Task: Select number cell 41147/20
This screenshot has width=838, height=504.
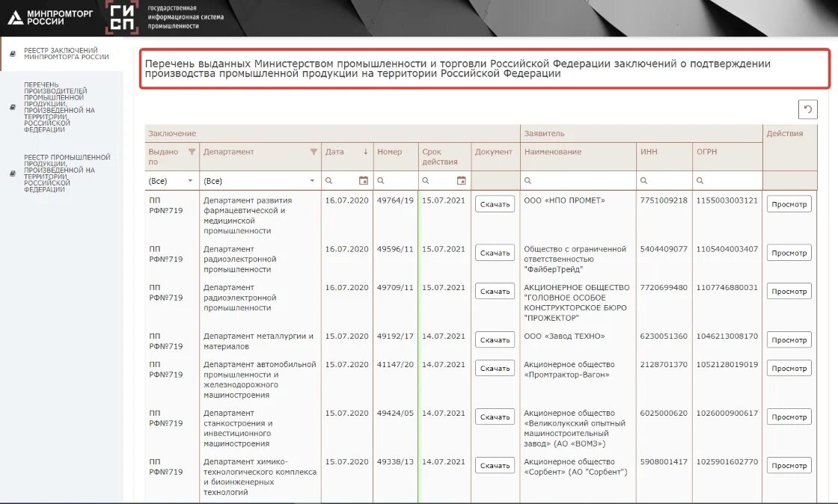Action: pos(395,364)
